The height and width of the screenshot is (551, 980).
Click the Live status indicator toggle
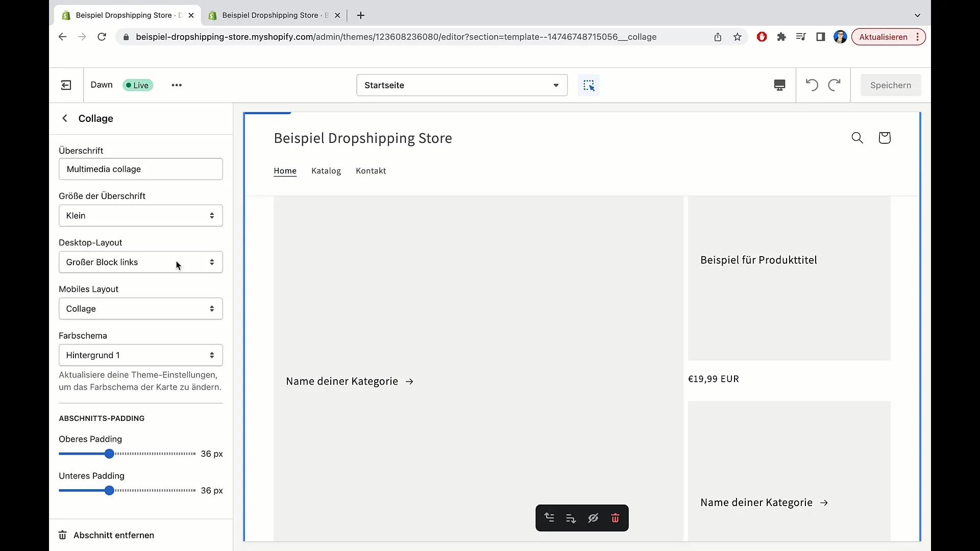137,85
